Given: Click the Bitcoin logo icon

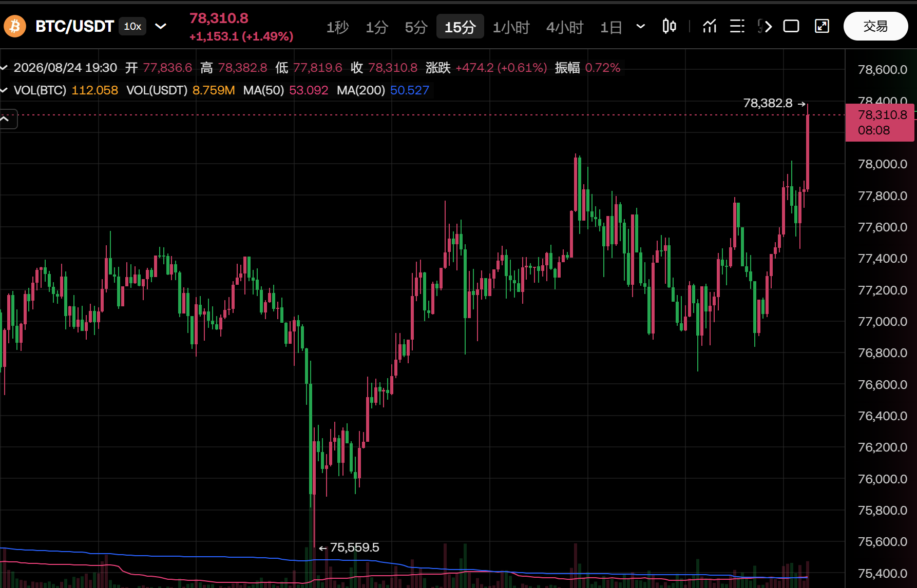Looking at the screenshot, I should pyautogui.click(x=15, y=26).
